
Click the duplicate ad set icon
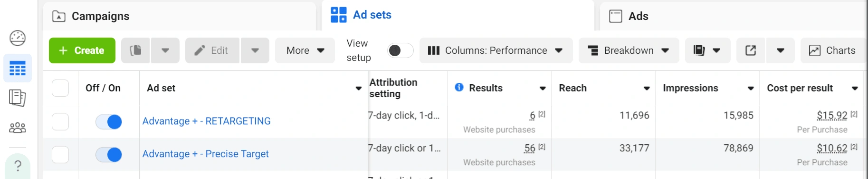pos(135,50)
